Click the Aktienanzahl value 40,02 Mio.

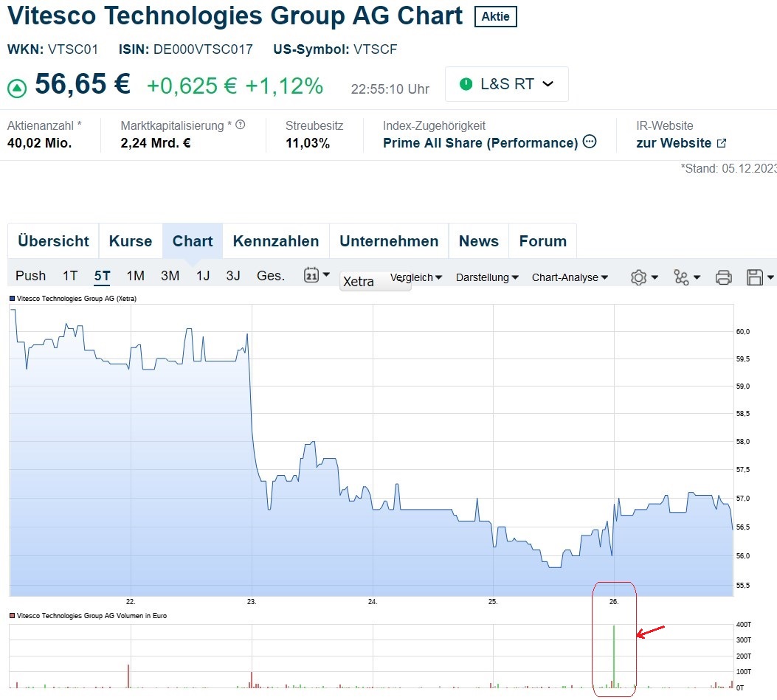[x=40, y=143]
